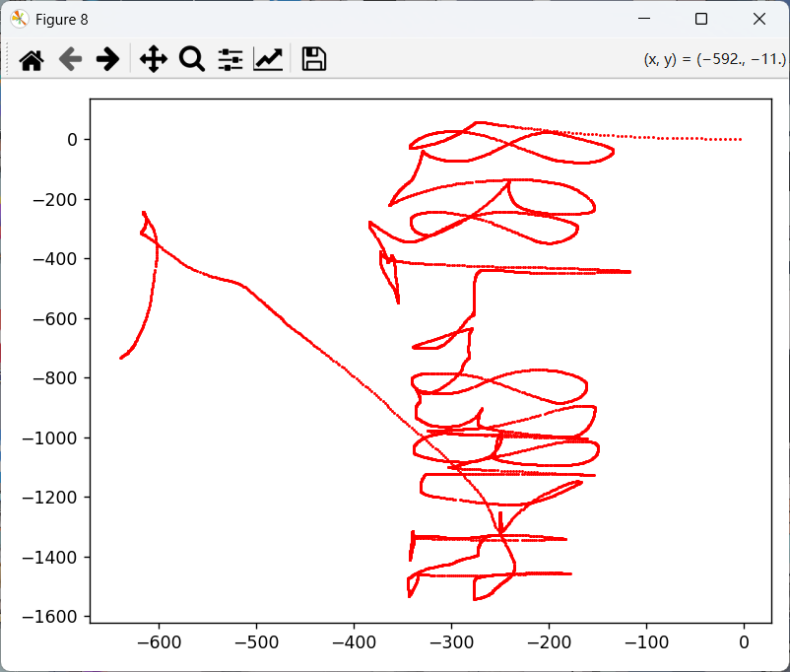Reset the plot to original Home view
The height and width of the screenshot is (672, 790).
coord(32,60)
